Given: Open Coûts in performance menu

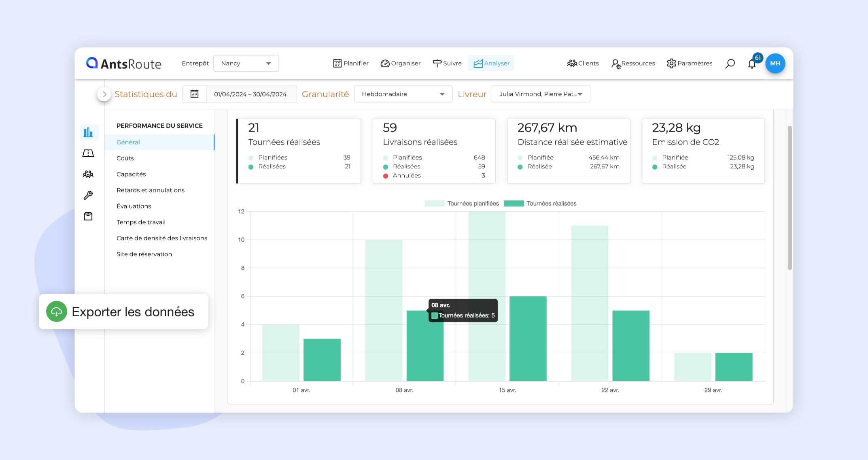Looking at the screenshot, I should 125,158.
